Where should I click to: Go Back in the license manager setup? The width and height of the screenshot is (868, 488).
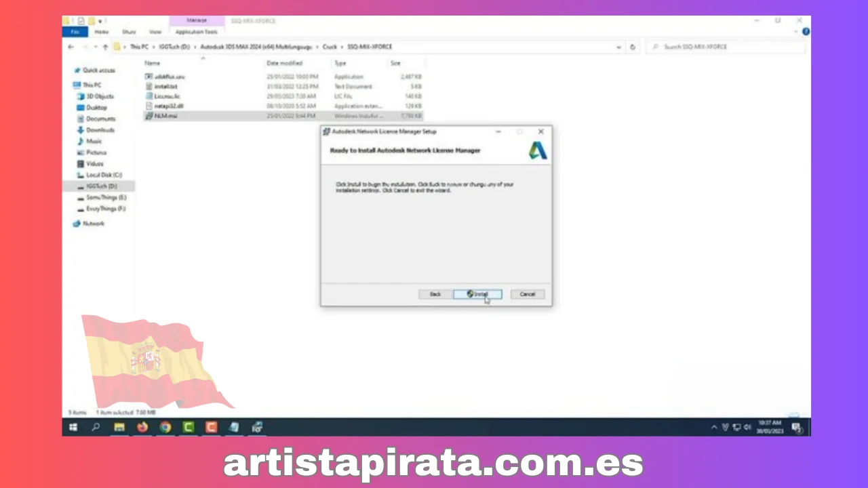pos(435,294)
